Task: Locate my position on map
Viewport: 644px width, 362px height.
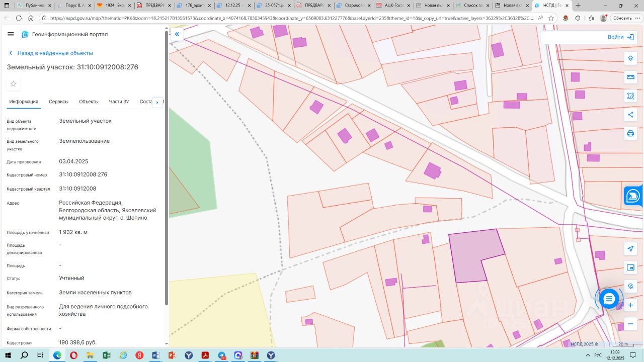Action: (630, 249)
